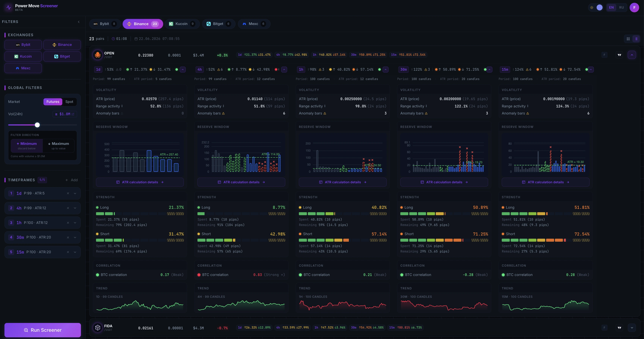The height and width of the screenshot is (339, 644).
Task: Expand the 1h timeframe settings
Action: pos(75,223)
